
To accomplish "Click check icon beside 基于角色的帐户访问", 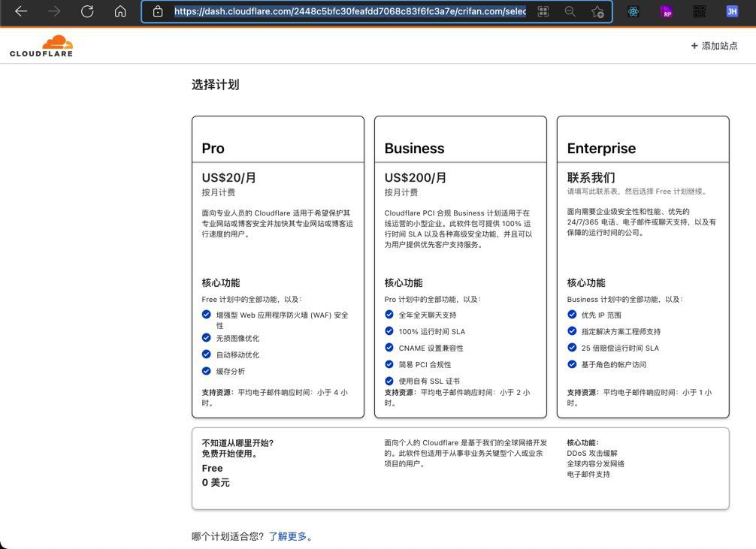I will [572, 364].
